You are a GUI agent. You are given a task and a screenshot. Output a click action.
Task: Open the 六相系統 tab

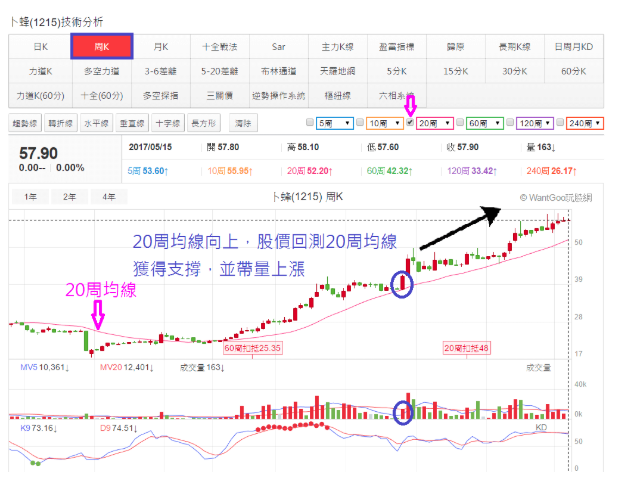click(397, 96)
